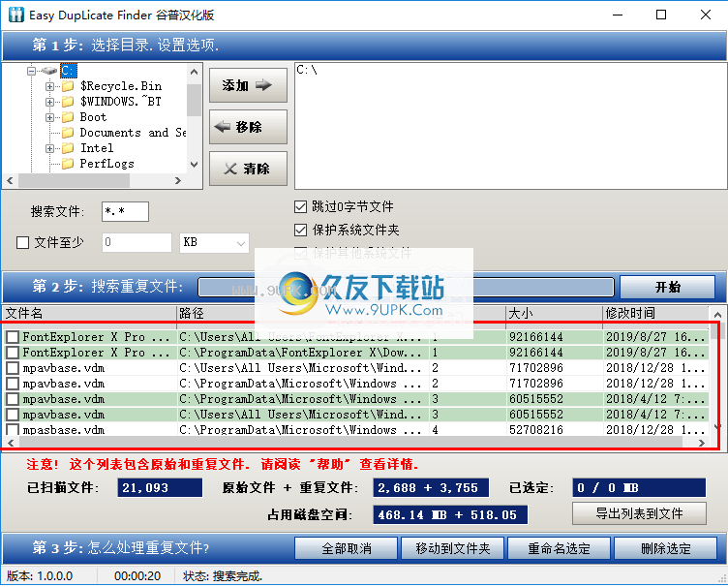This screenshot has height=587, width=728.
Task: Click 移动到文件夹 move to folder button
Action: point(453,548)
